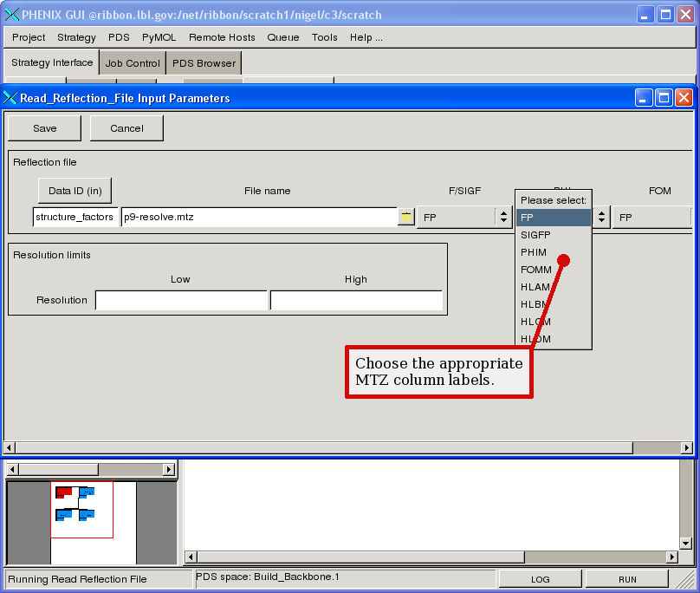The width and height of the screenshot is (700, 593).
Task: Click the Cancel button
Action: 126,128
